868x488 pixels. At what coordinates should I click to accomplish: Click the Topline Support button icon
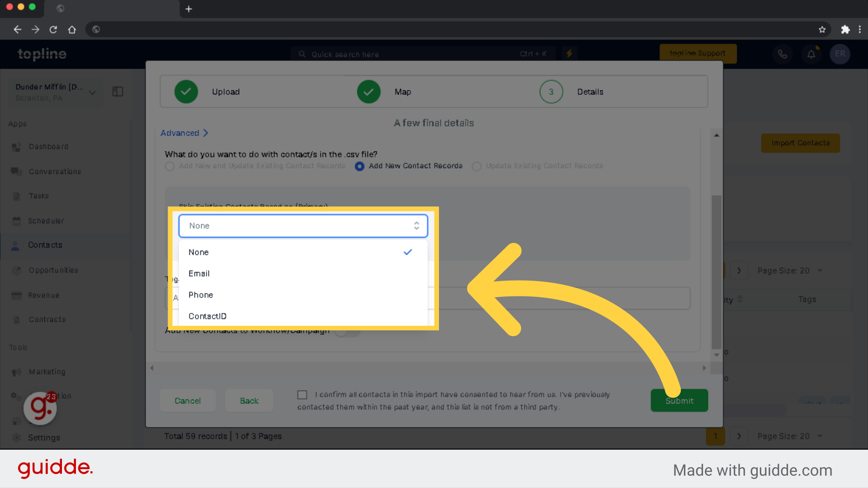pos(697,53)
